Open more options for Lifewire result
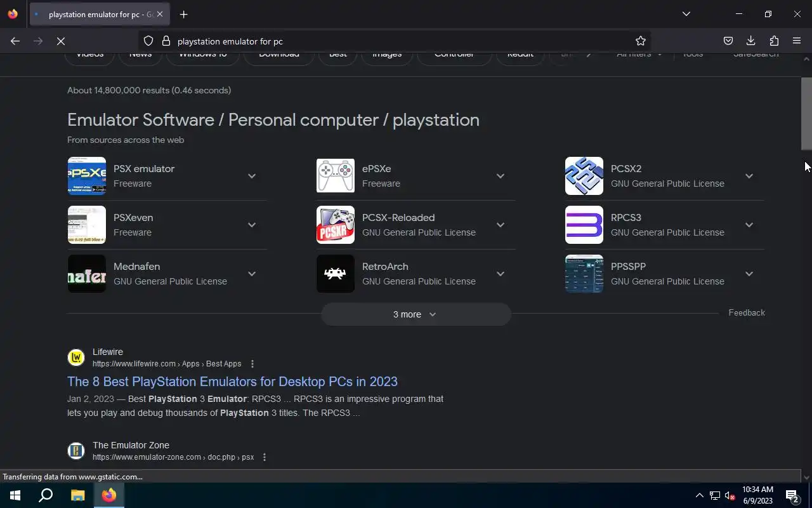Image resolution: width=812 pixels, height=508 pixels. click(x=252, y=364)
